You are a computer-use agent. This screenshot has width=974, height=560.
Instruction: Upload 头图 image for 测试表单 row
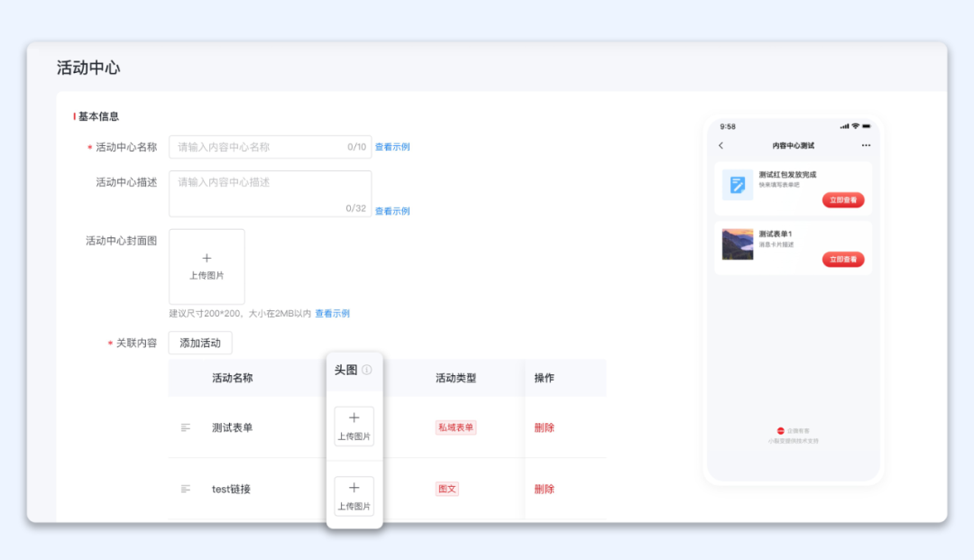(x=354, y=426)
